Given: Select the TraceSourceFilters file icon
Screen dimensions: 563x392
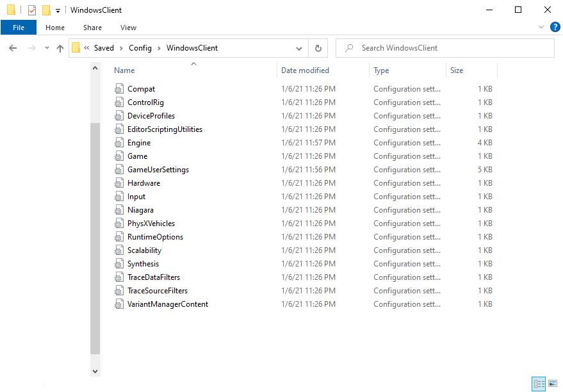Looking at the screenshot, I should (119, 291).
